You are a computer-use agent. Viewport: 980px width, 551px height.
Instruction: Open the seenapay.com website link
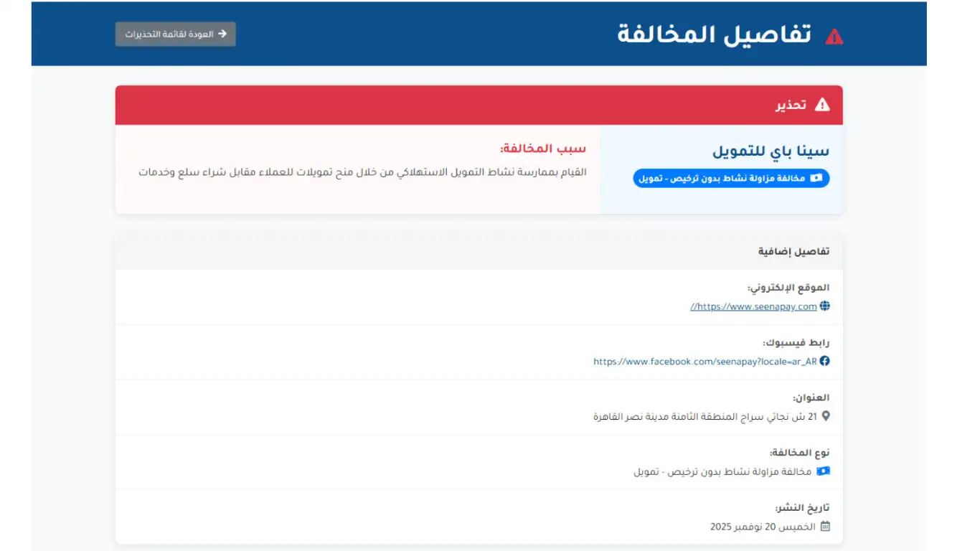(x=753, y=306)
